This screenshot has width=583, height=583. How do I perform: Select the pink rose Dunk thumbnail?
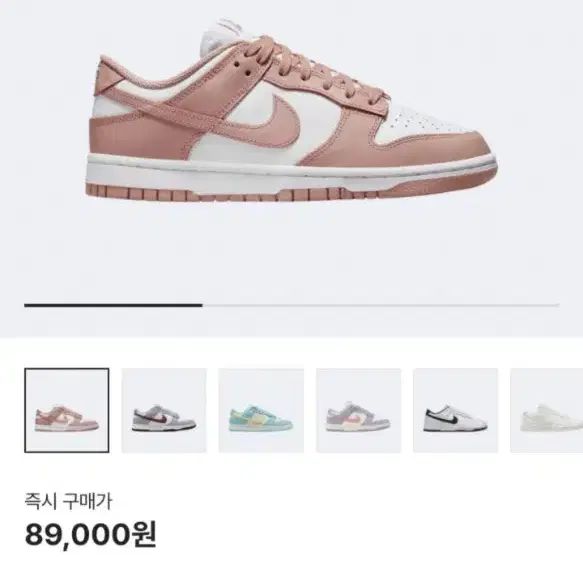tap(67, 410)
